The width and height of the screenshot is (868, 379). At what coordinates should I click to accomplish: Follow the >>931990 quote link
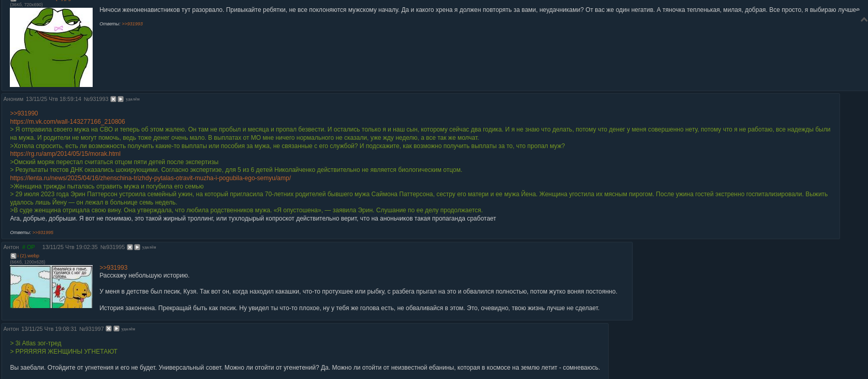coord(24,113)
